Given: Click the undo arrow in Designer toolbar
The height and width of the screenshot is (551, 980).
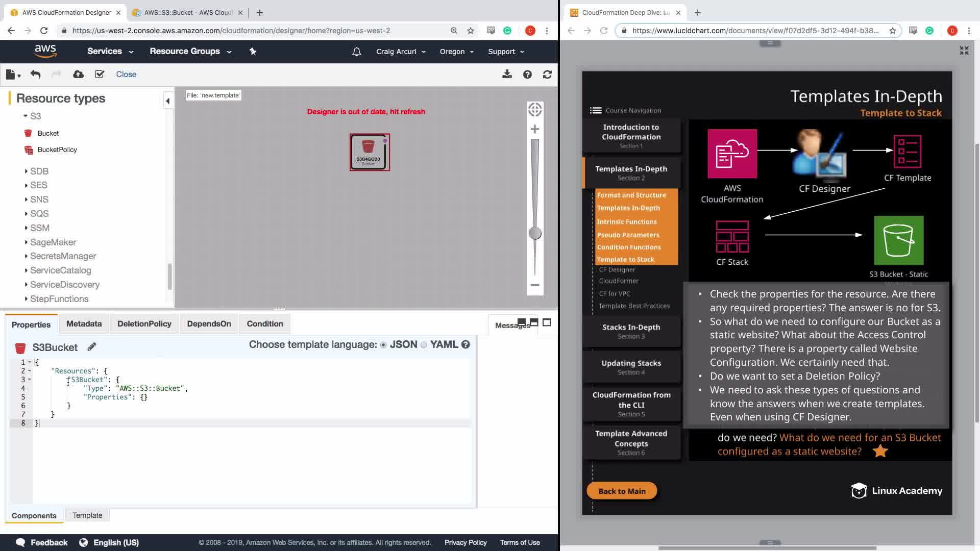Looking at the screenshot, I should pyautogui.click(x=35, y=74).
